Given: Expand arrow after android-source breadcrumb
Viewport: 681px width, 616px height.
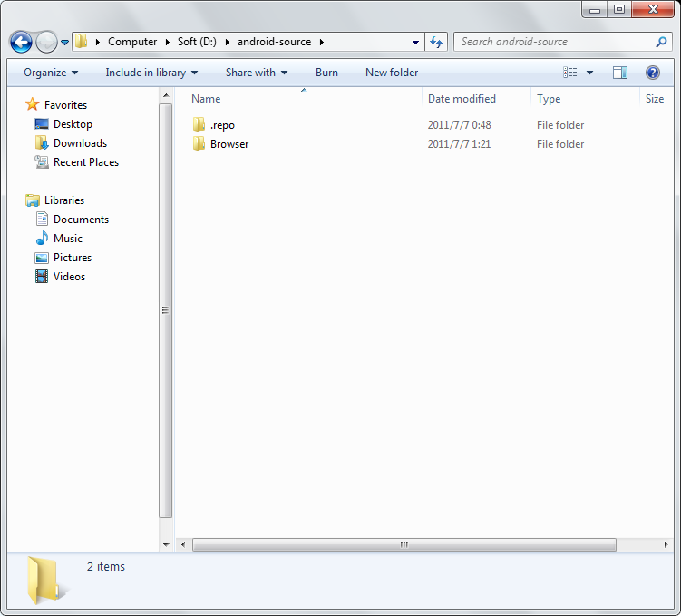Looking at the screenshot, I should click(322, 42).
